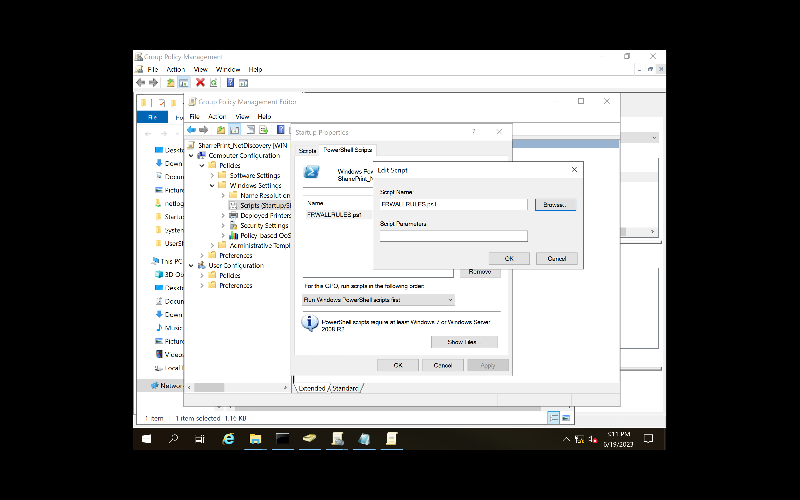Click OK in Startup Properties dialog
This screenshot has height=500, width=800.
point(398,365)
